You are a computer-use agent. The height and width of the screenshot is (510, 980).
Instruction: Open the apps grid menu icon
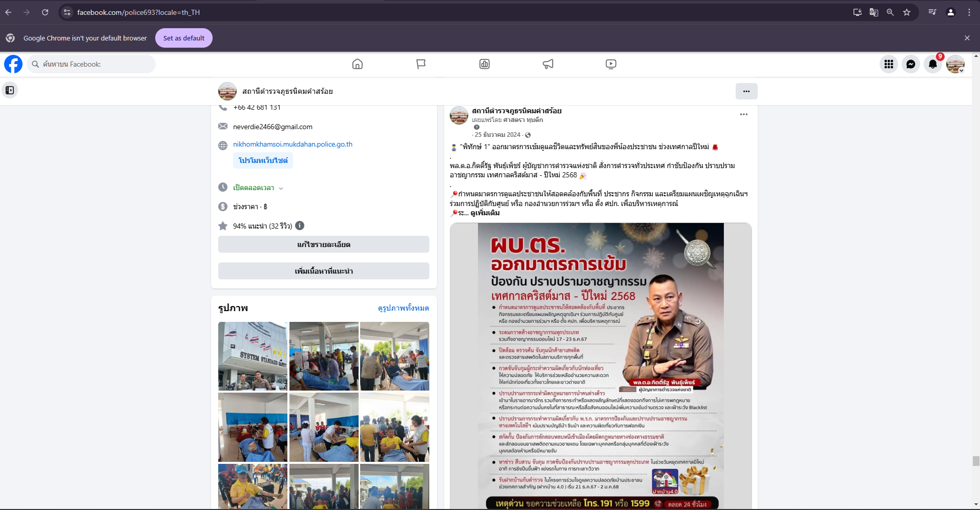click(x=888, y=64)
